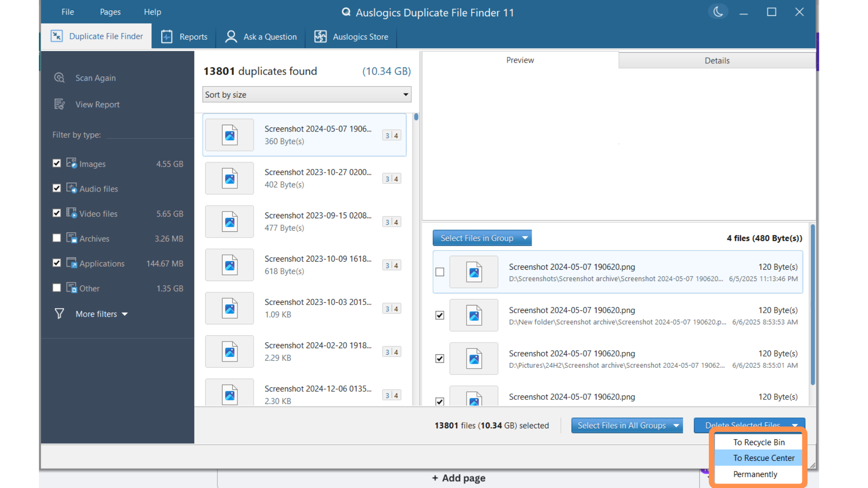Click the View Report icon
868x488 pixels.
tap(59, 104)
